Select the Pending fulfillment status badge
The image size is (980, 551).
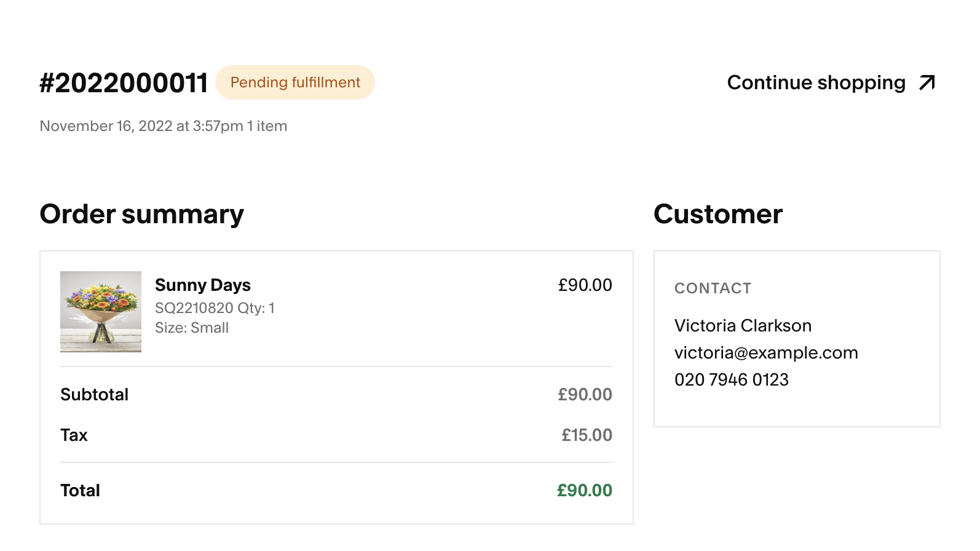point(295,82)
